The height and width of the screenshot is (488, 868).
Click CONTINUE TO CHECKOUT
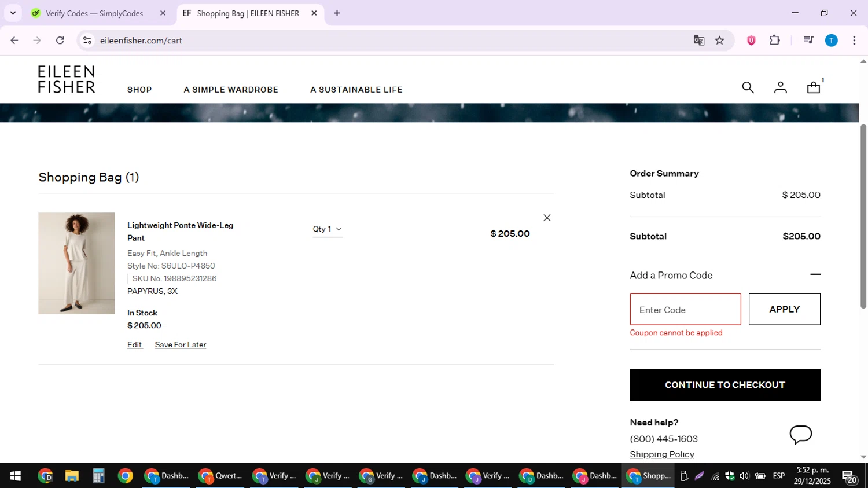[724, 385]
